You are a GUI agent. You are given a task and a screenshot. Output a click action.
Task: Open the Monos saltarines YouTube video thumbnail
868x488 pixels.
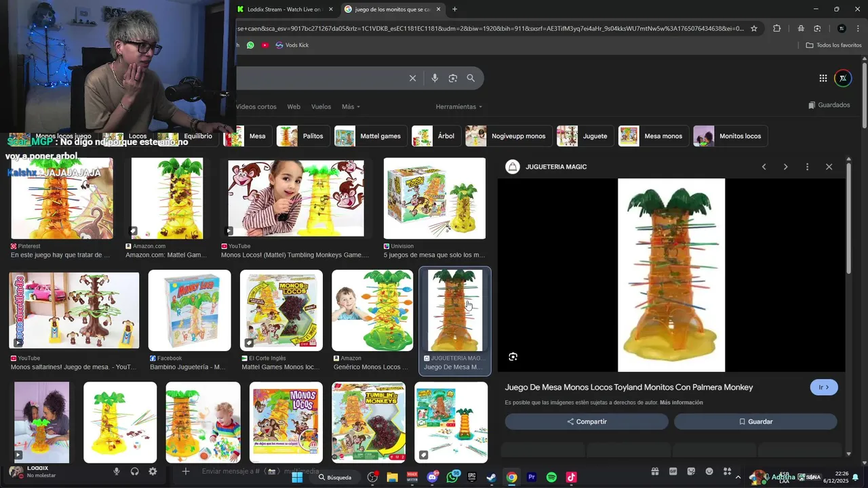pos(74,310)
